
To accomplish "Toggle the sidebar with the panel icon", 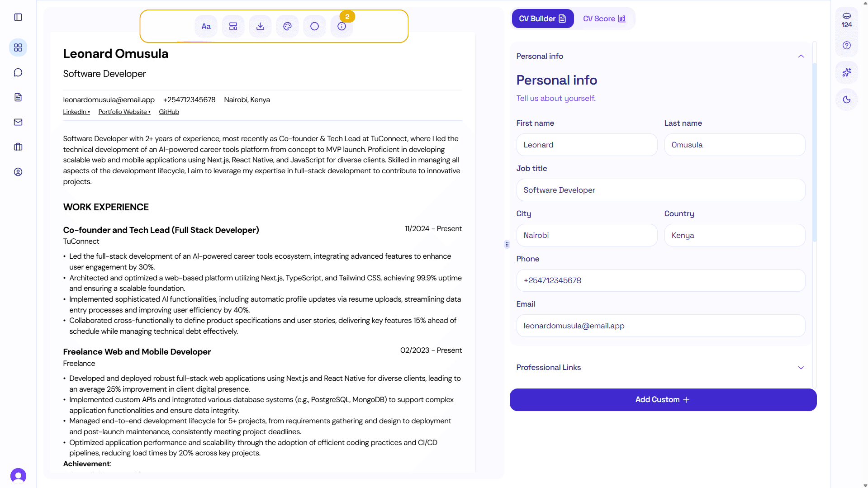I will tap(18, 17).
